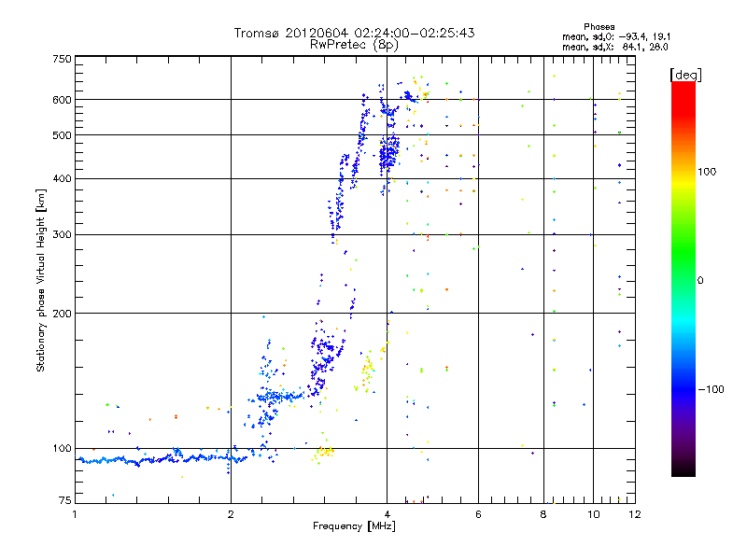Viewport: 747px width, 560px height.
Task: Click the 4 tick on the frequency axis
Action: pyautogui.click(x=387, y=514)
